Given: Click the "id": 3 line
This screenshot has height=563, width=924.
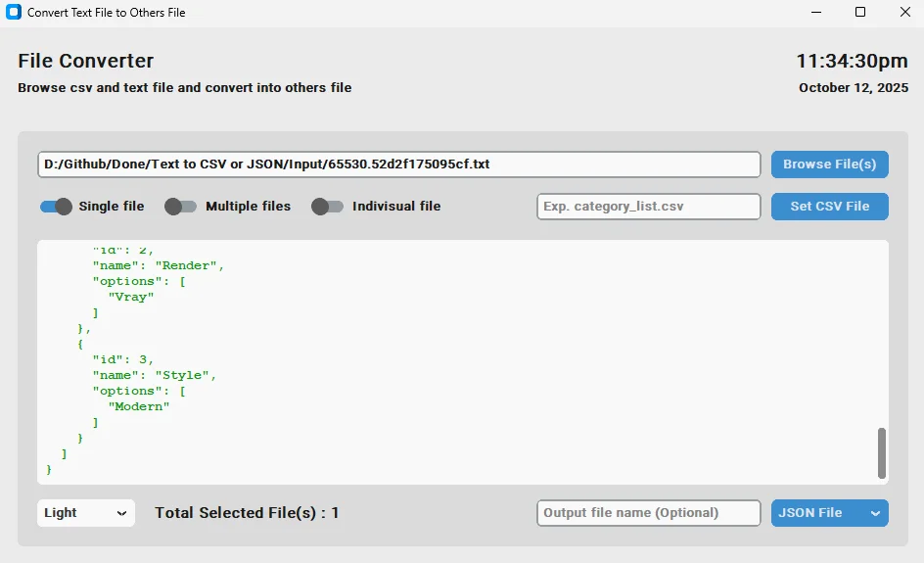Looking at the screenshot, I should tap(122, 359).
